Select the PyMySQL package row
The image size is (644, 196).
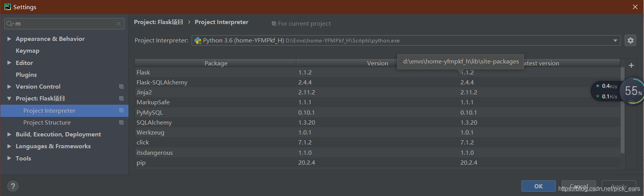coord(377,113)
